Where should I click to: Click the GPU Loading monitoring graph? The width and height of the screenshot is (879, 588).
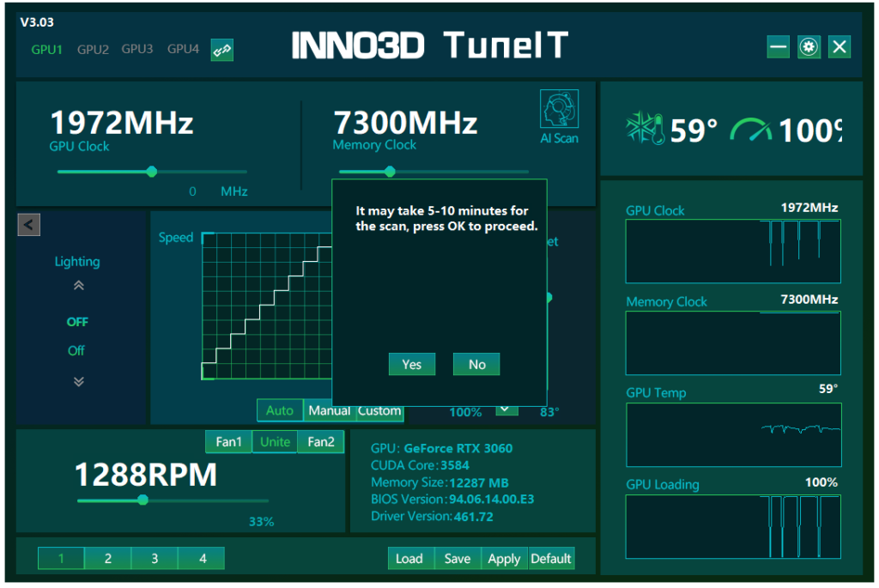click(x=733, y=527)
